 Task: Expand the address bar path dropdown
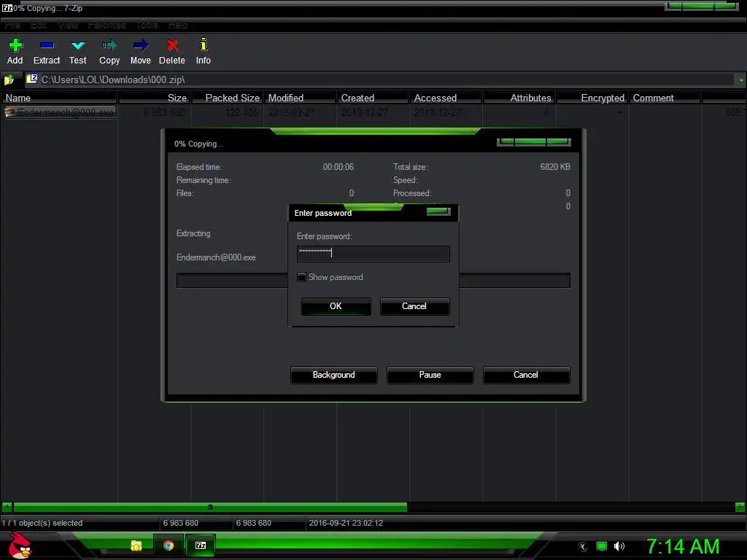click(x=741, y=80)
